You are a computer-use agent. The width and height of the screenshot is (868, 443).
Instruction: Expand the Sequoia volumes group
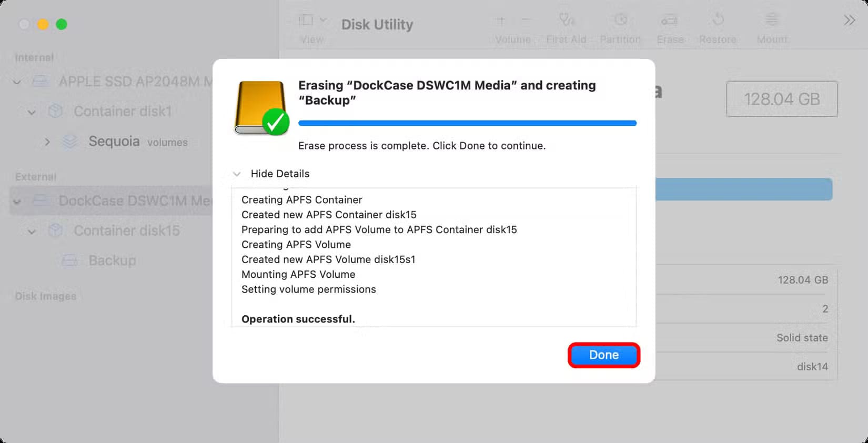point(47,142)
